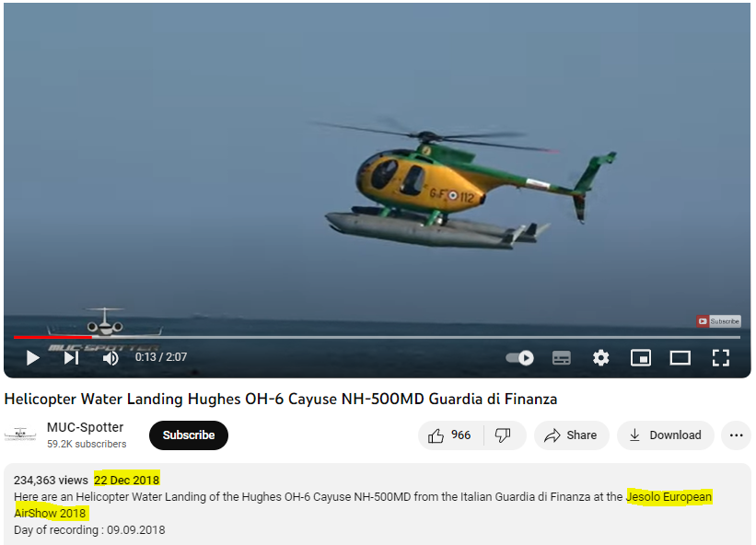Screen dimensions: 756x545
Task: Share this helicopter video
Action: point(571,435)
